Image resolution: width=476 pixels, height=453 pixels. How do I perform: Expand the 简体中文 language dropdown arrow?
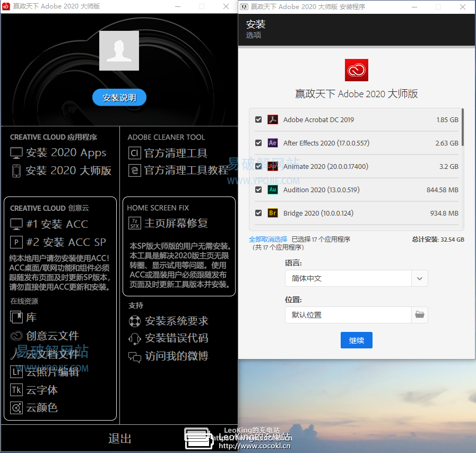click(420, 278)
